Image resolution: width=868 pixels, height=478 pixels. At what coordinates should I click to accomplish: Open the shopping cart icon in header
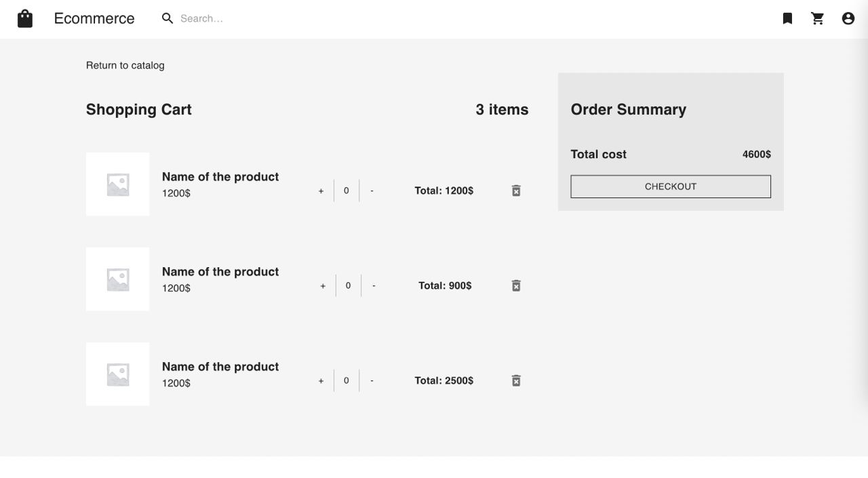pyautogui.click(x=818, y=18)
